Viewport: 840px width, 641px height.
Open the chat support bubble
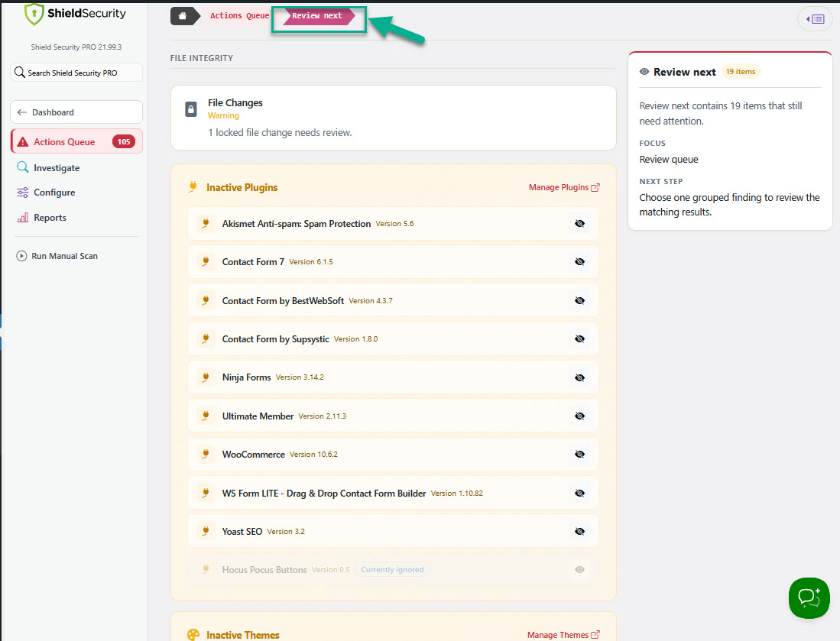coord(809,597)
